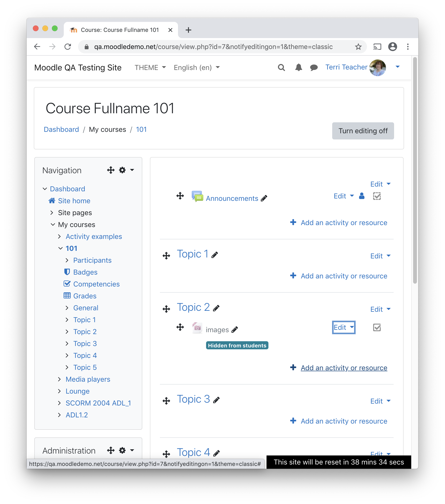Click pencil icon to rename Topic 3
Viewport: 445px width, 504px height.
[216, 400]
